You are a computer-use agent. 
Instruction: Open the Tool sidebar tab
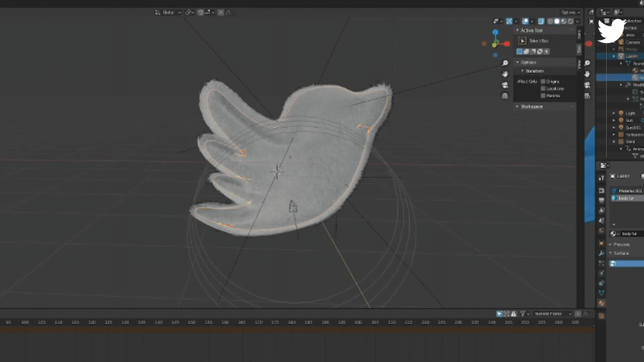[579, 49]
